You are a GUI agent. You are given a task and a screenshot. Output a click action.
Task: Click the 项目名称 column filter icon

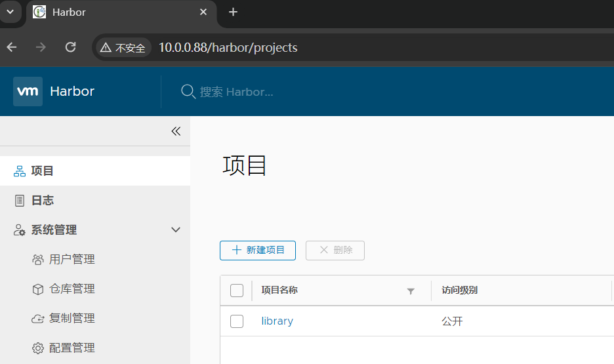coord(411,291)
